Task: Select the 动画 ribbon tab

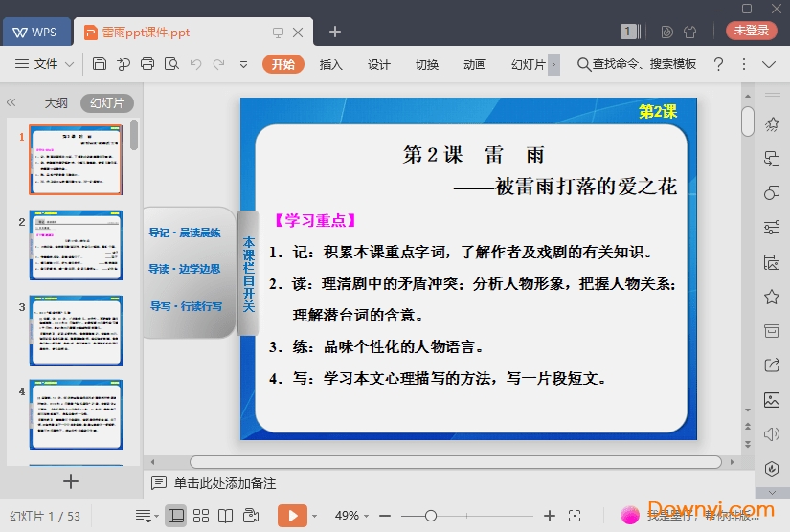Action: click(x=475, y=64)
